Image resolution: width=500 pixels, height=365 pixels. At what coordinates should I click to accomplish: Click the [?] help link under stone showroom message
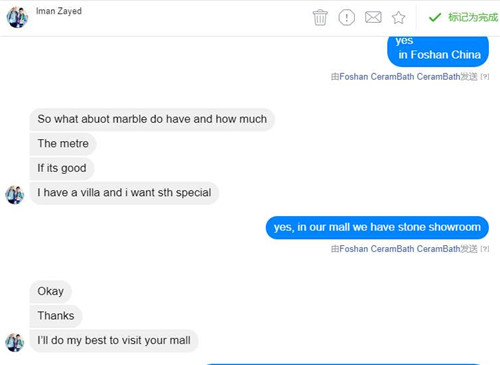485,249
